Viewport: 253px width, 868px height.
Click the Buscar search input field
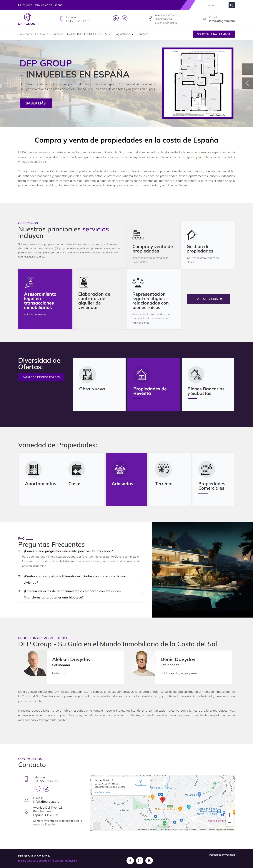216,5
